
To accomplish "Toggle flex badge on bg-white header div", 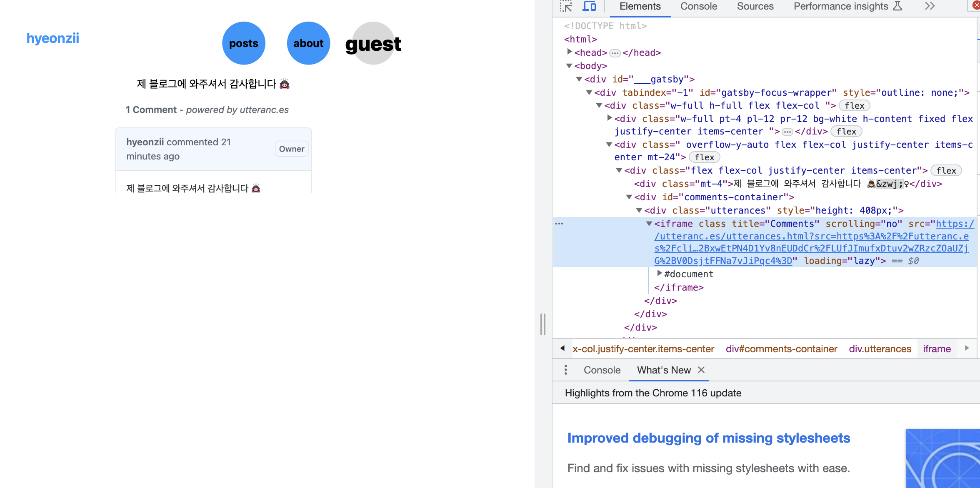I will tap(846, 132).
